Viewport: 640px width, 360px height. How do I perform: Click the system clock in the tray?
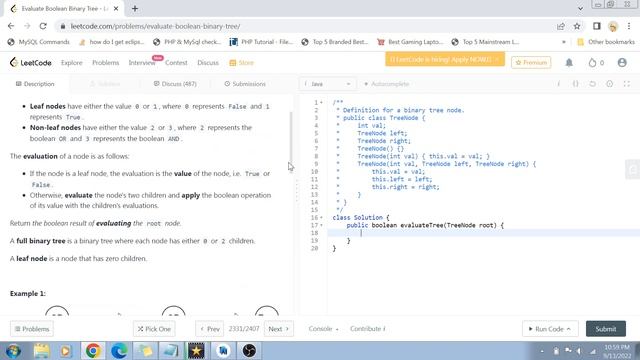point(617,351)
